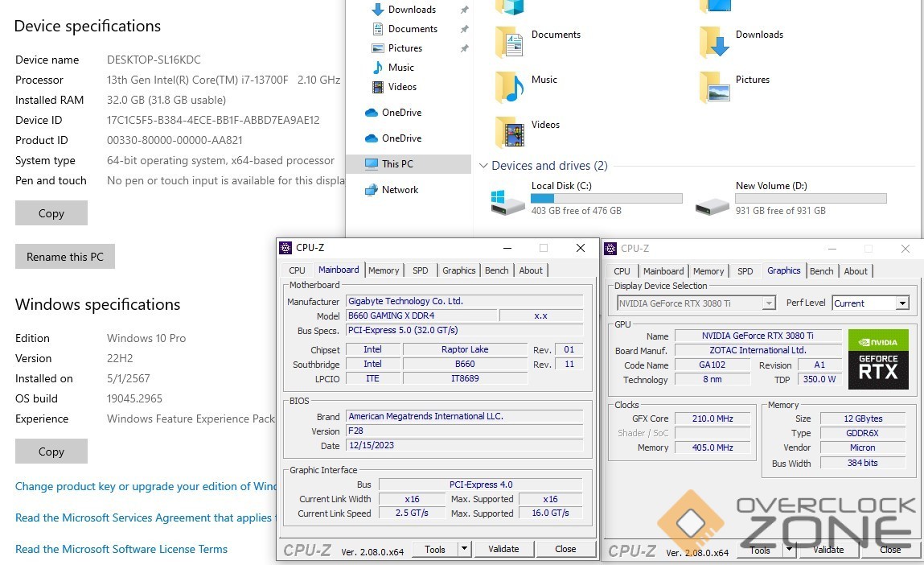
Task: Open the Music folder icon in main pane
Action: pyautogui.click(x=510, y=86)
